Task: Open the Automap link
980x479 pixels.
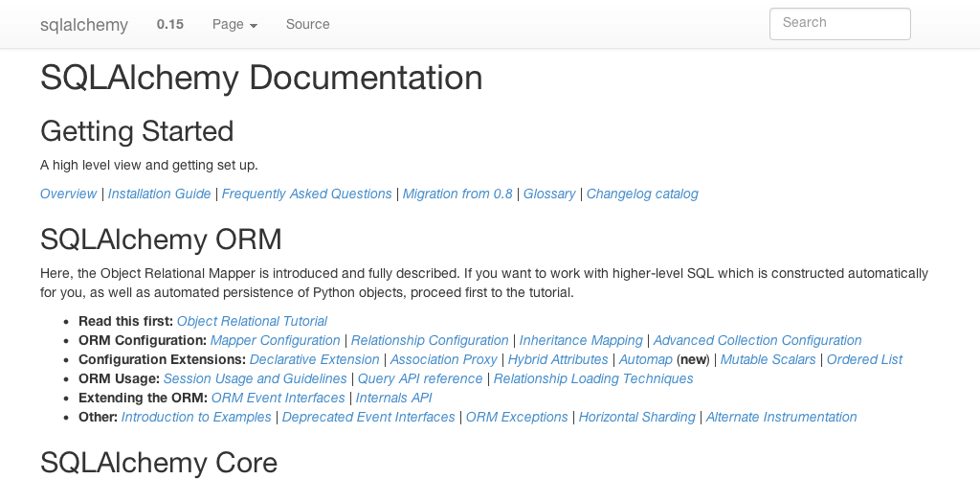Action: pyautogui.click(x=646, y=359)
